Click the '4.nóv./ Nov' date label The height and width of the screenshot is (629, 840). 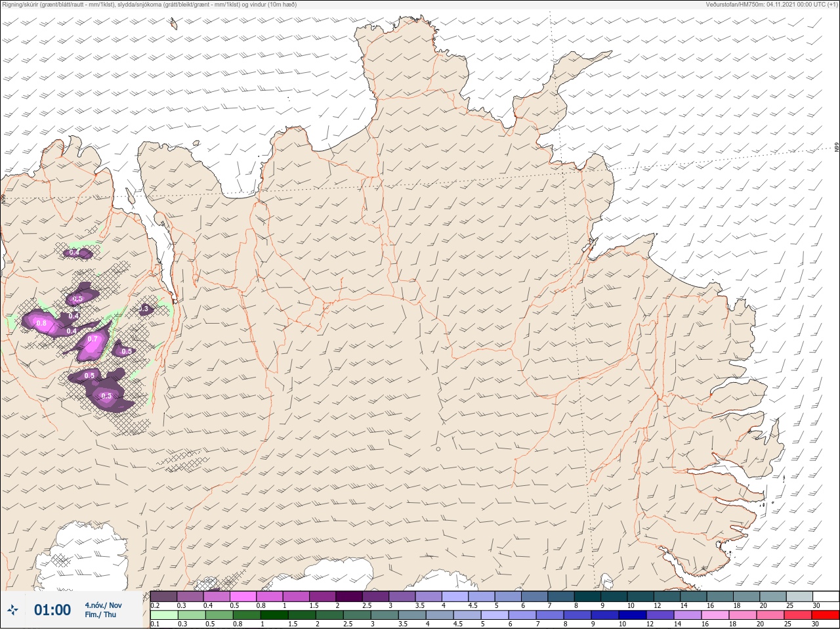coord(103,605)
